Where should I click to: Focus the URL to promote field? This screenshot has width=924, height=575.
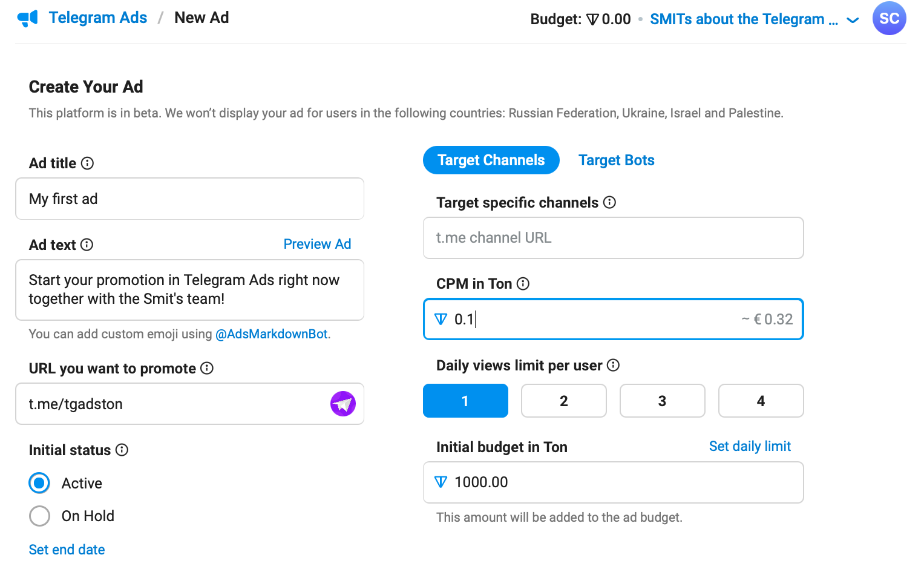coord(189,404)
